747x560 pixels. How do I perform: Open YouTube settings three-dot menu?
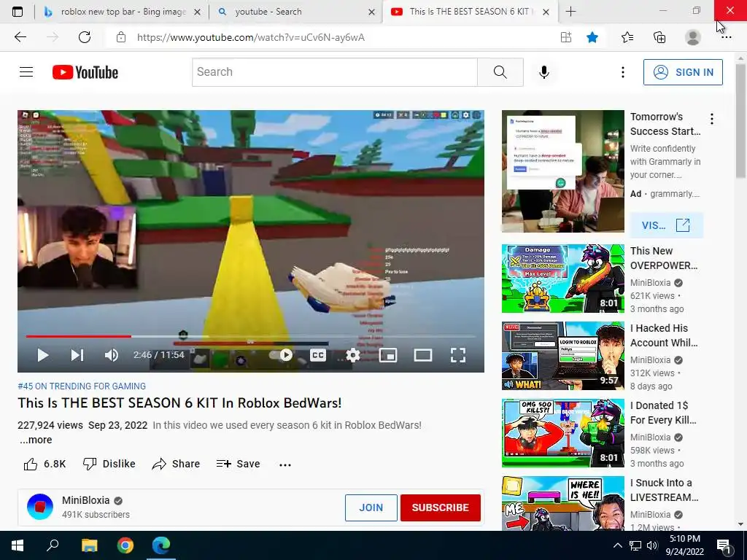623,72
